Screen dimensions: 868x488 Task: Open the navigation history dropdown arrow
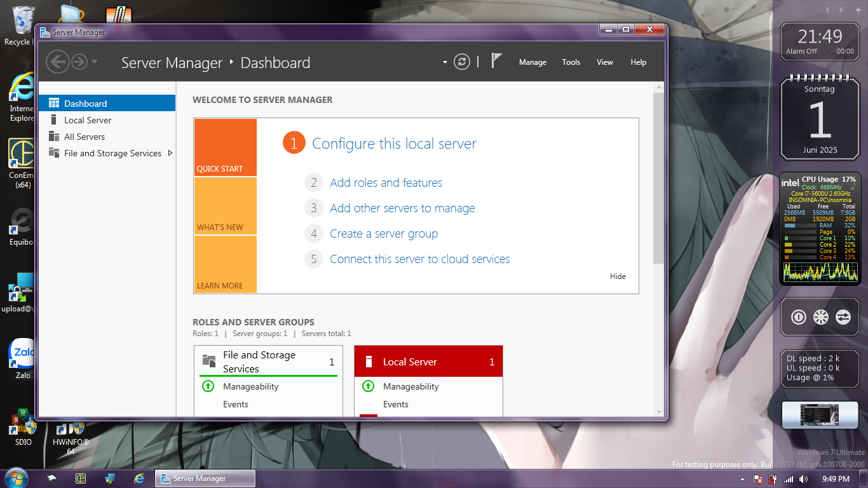95,62
